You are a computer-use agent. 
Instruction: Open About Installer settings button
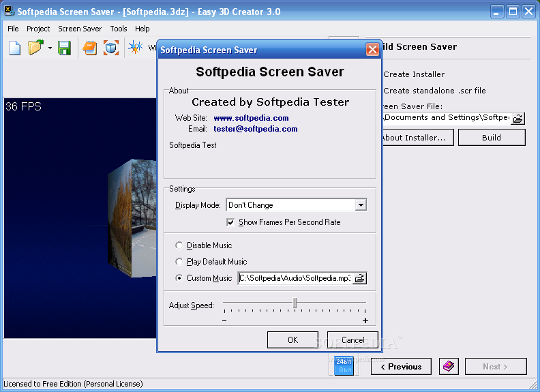(x=418, y=138)
